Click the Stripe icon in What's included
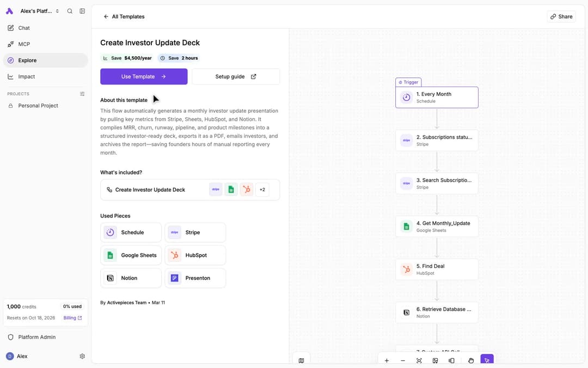This screenshot has width=588, height=368. (x=216, y=190)
